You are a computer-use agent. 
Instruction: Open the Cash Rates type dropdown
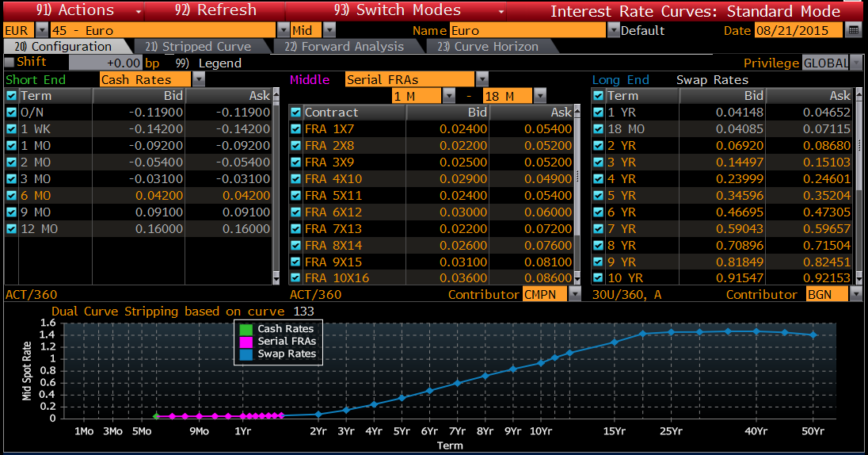198,79
